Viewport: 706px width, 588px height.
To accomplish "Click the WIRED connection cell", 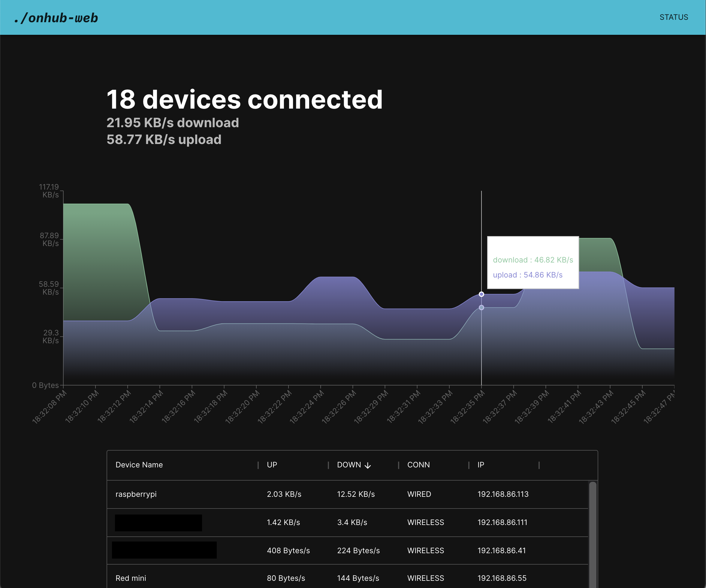I will click(419, 494).
